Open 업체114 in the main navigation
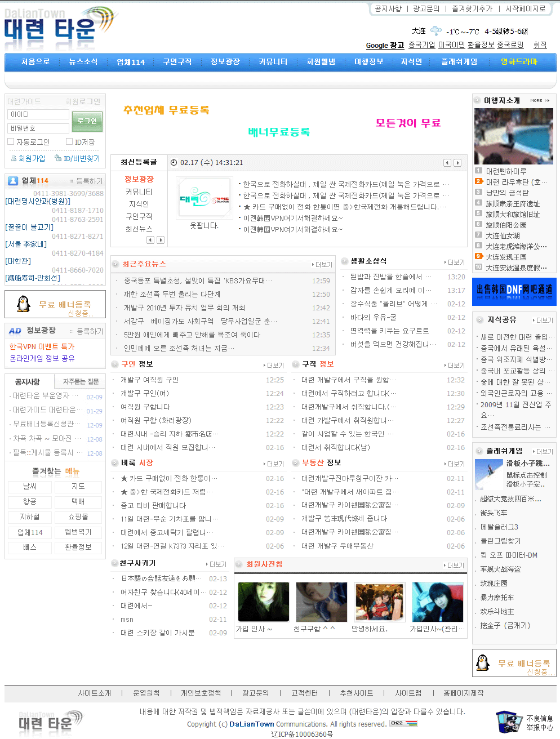 (x=131, y=61)
